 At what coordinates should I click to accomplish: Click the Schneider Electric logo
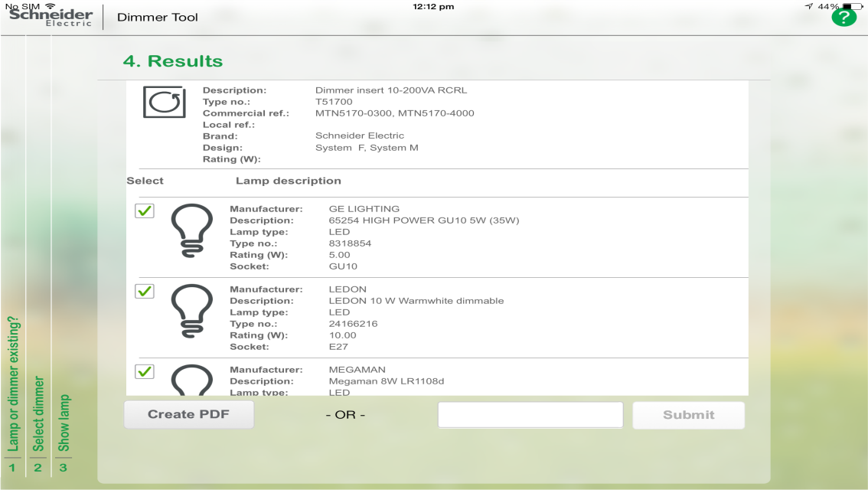[x=51, y=17]
